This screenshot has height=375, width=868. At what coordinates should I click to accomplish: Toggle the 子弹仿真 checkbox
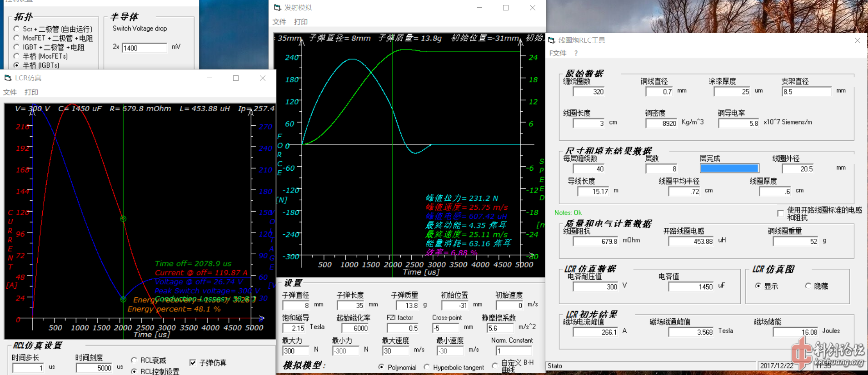(x=193, y=363)
